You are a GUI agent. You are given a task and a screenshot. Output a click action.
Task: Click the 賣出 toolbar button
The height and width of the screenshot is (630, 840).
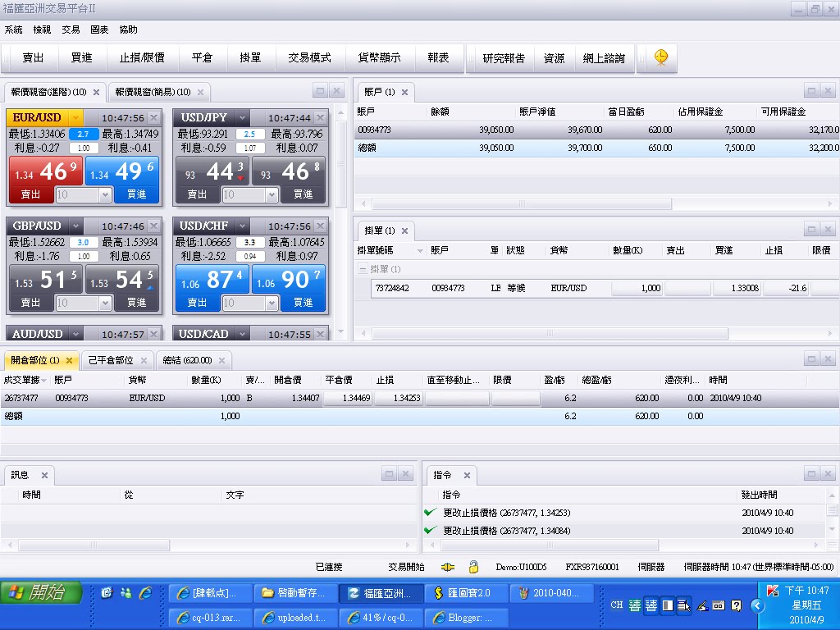point(33,58)
